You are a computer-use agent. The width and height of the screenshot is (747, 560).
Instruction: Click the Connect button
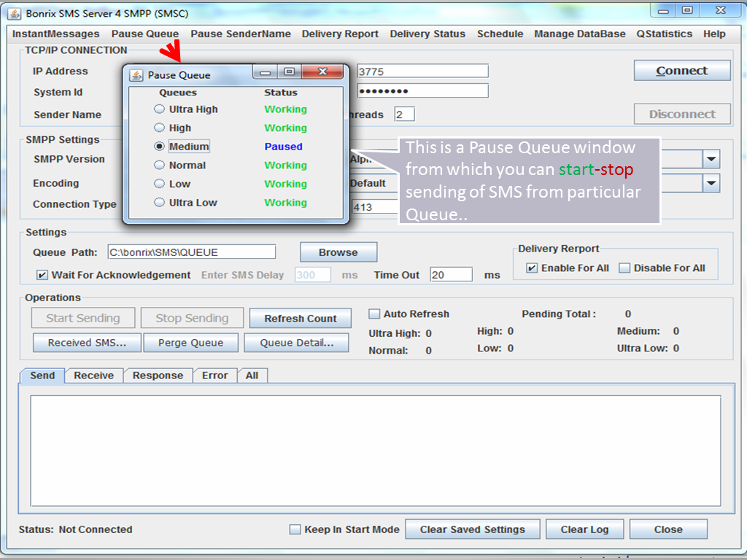(x=682, y=71)
